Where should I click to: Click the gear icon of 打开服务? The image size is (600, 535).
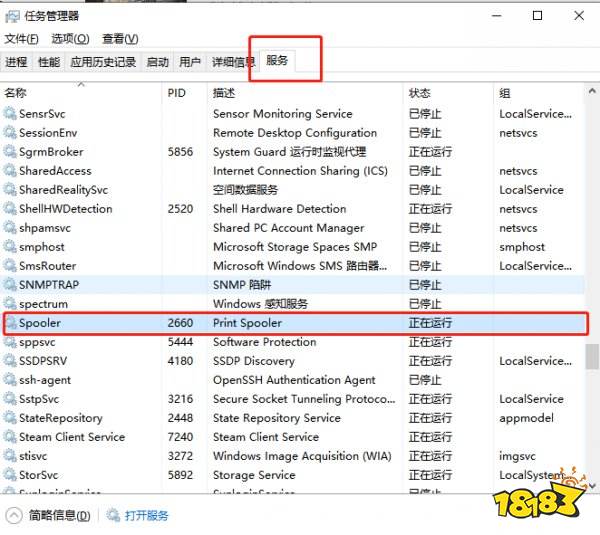(x=113, y=515)
